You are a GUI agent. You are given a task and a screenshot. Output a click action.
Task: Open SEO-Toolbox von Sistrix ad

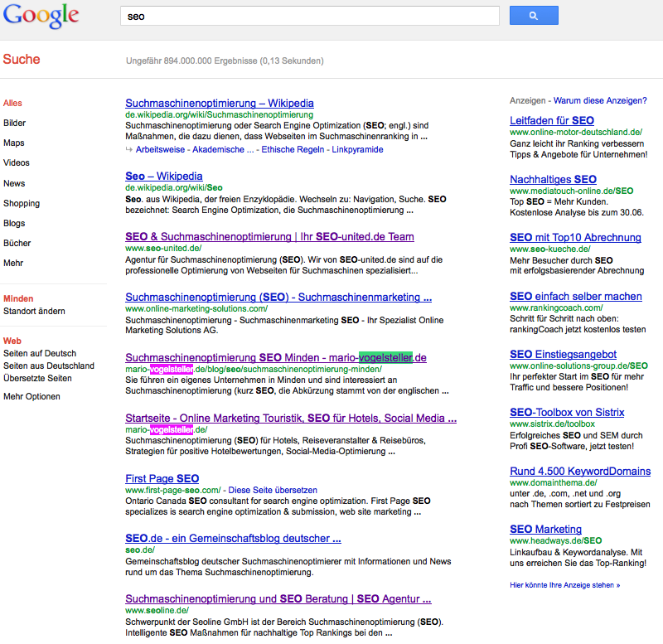567,412
